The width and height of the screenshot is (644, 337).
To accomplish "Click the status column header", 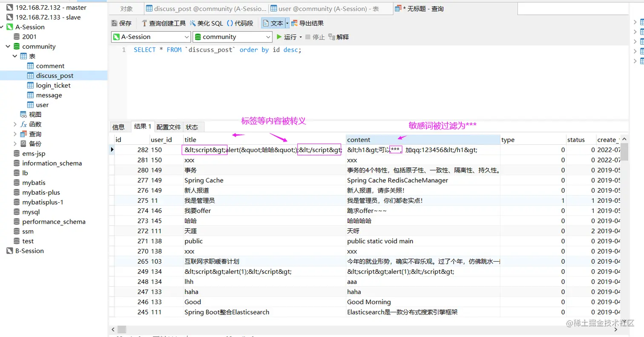I will 581,140.
